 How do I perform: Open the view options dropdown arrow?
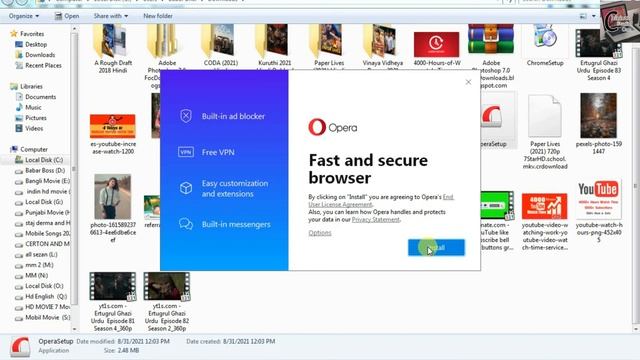pos(593,16)
